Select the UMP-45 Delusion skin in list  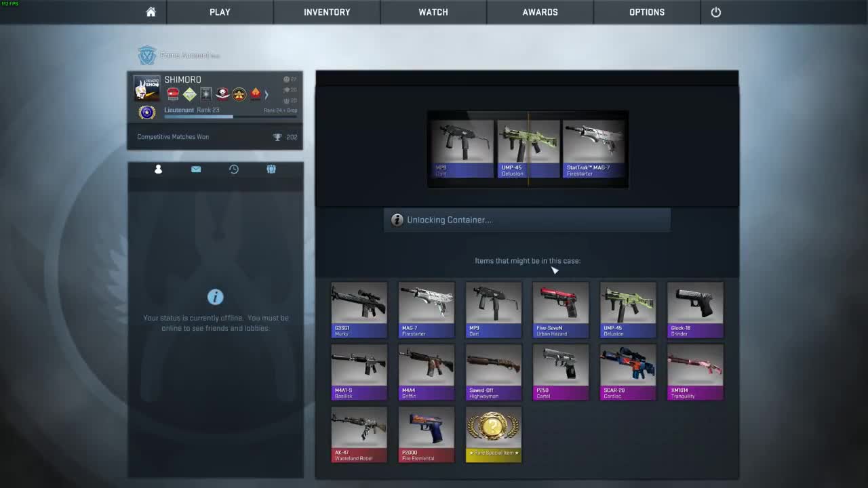(628, 310)
